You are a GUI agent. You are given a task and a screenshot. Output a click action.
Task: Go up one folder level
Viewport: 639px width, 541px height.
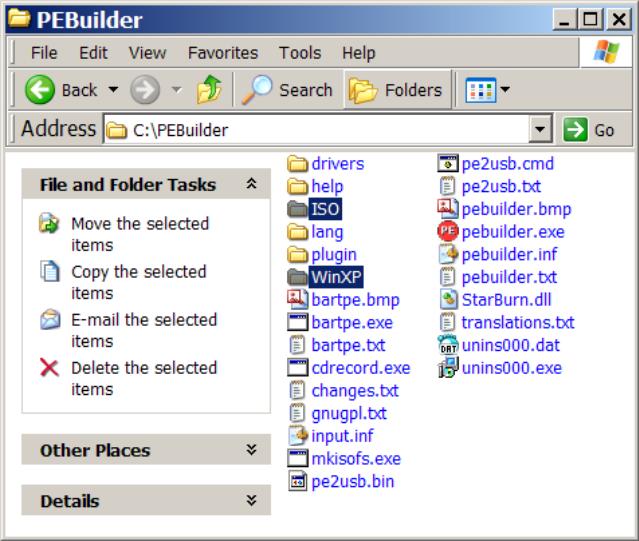click(x=209, y=89)
